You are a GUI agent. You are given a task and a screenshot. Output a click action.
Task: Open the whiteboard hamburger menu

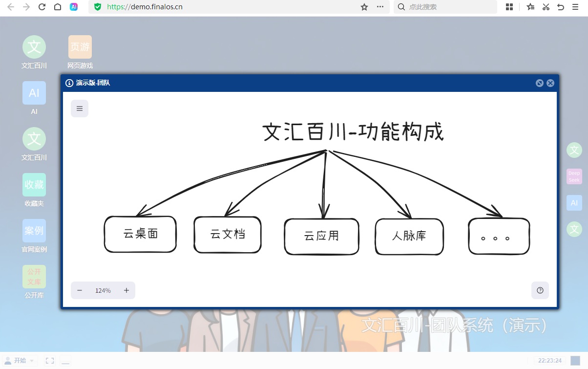pyautogui.click(x=80, y=108)
